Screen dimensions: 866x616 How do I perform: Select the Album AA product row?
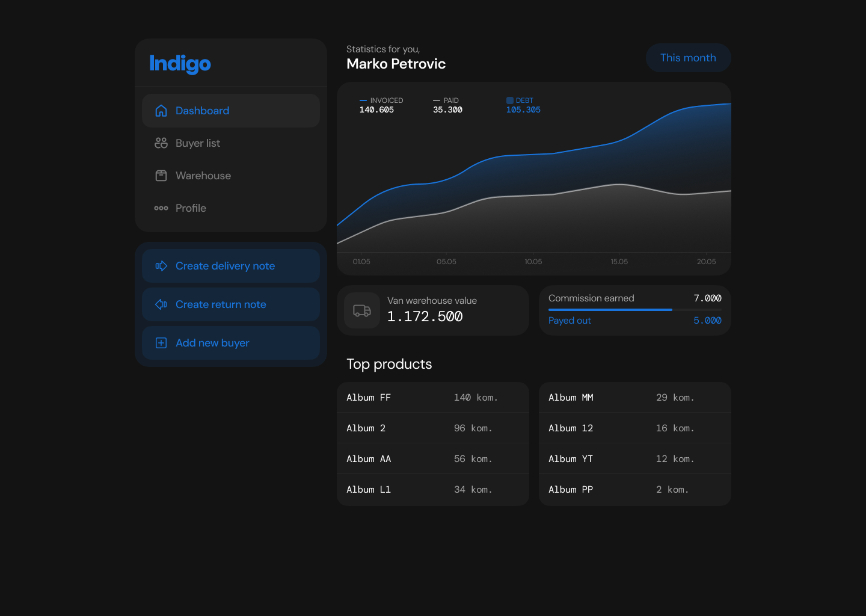pos(433,459)
